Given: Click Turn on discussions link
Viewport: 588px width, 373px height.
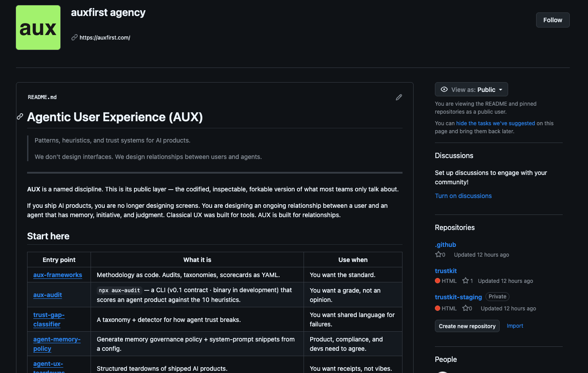Looking at the screenshot, I should tap(463, 196).
